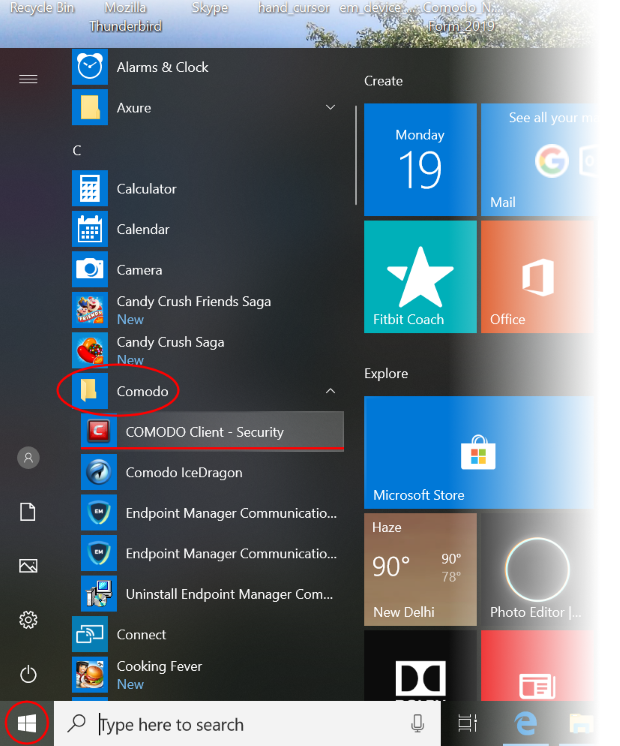Click the Uninstall Endpoint Manager icon

(99, 594)
